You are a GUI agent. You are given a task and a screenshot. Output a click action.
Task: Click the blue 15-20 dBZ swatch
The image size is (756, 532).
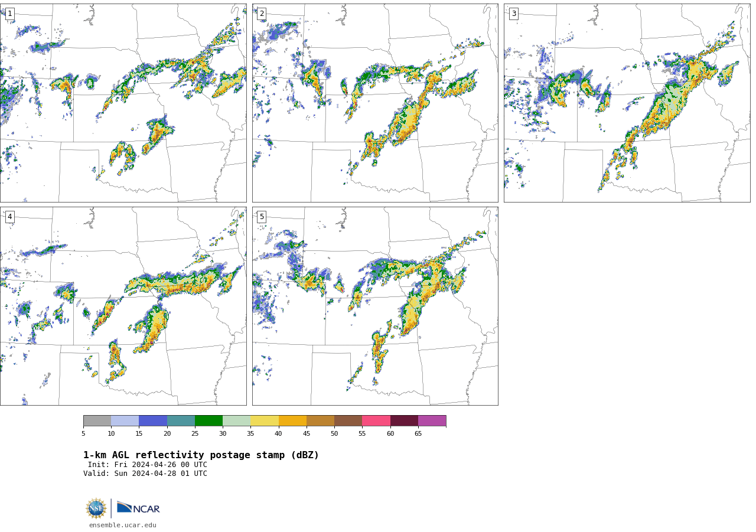153,420
